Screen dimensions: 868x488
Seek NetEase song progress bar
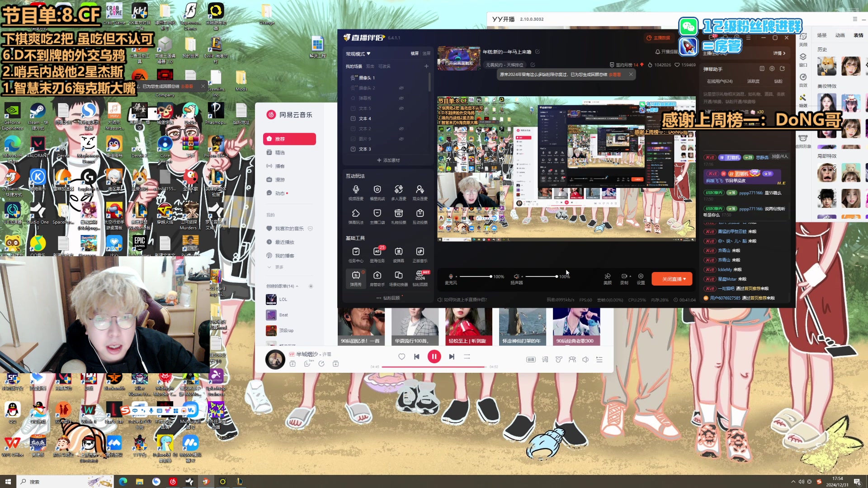click(x=434, y=367)
